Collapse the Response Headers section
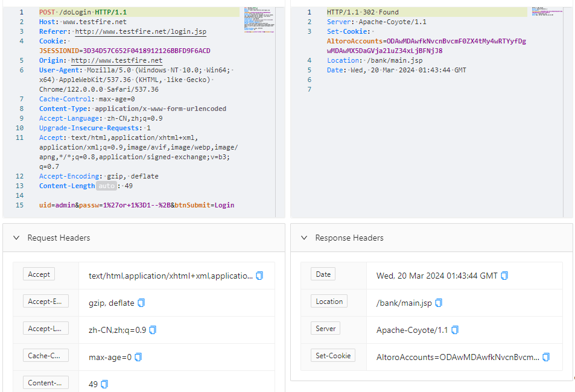575x392 pixels. coord(304,238)
